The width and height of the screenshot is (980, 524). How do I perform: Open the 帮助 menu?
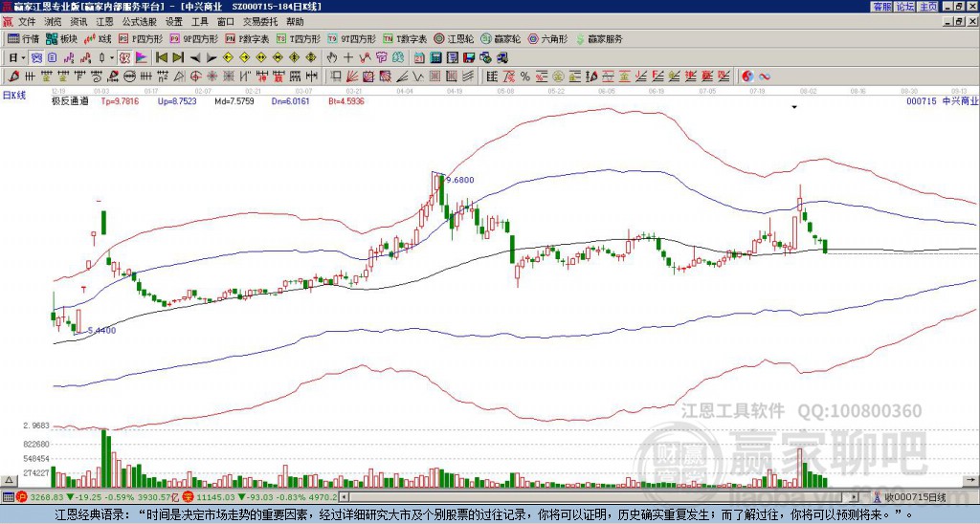[x=295, y=22]
